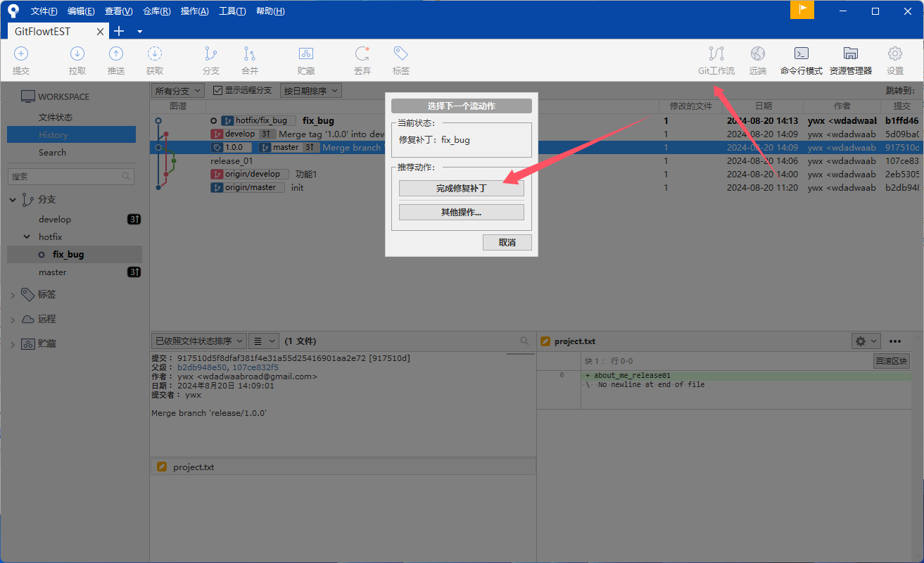
Task: Open 已依照文件状态排序 dropdown
Action: 198,341
